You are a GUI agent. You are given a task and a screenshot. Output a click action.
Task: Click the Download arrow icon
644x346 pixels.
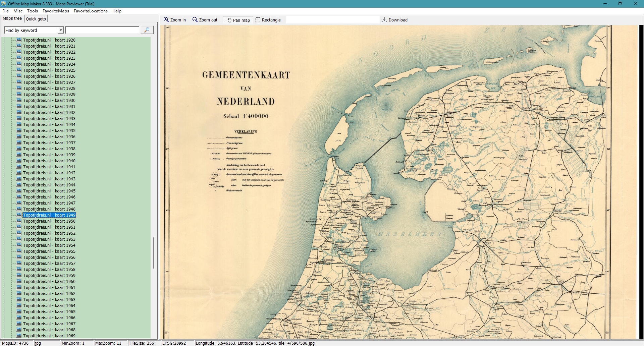tap(384, 20)
